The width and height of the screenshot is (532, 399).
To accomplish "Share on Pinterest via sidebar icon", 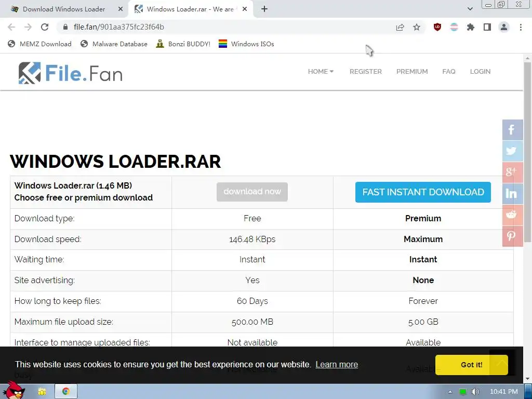I will [512, 236].
